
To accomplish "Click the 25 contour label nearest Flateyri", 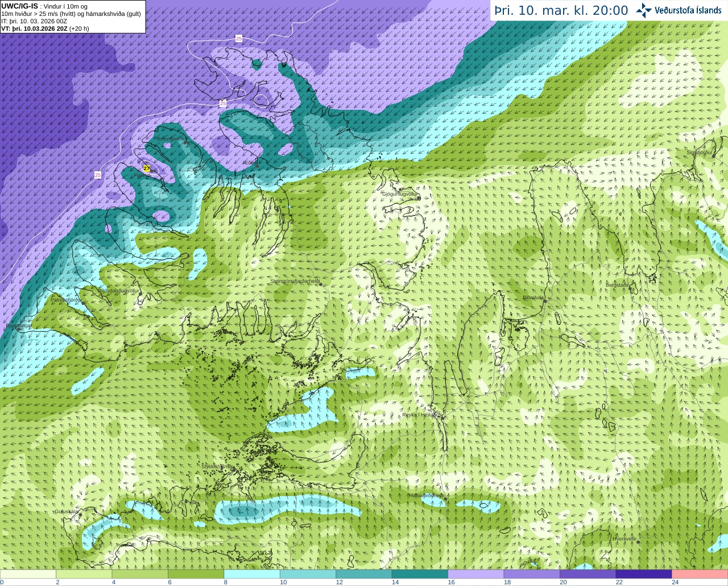I will tap(98, 175).
